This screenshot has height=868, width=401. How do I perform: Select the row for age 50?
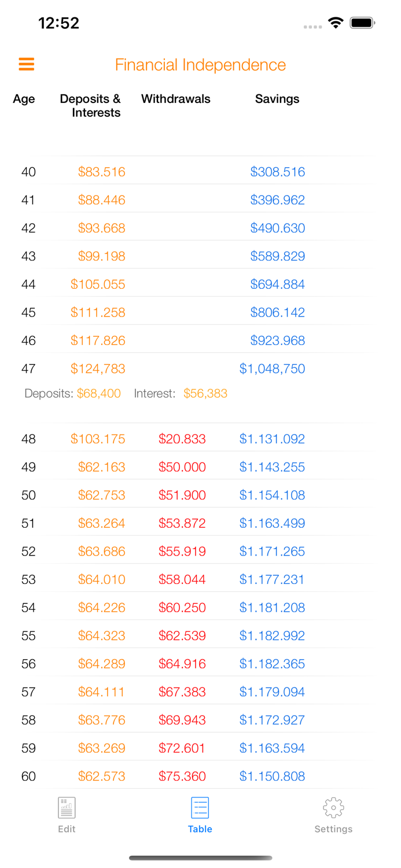click(x=200, y=495)
